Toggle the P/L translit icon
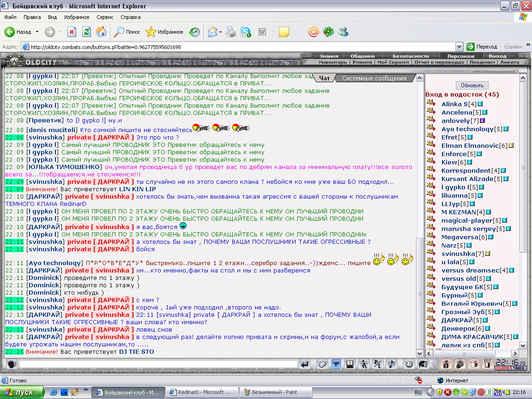 (377, 364)
